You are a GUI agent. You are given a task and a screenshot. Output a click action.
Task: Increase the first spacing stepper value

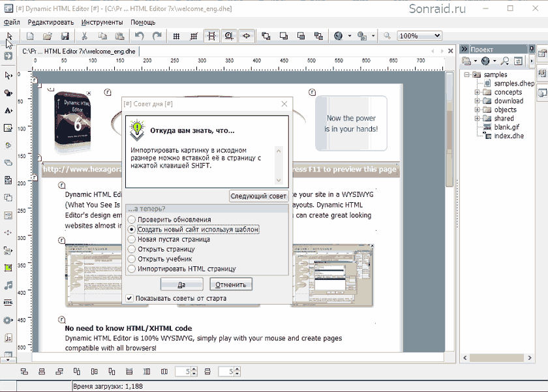click(x=194, y=370)
